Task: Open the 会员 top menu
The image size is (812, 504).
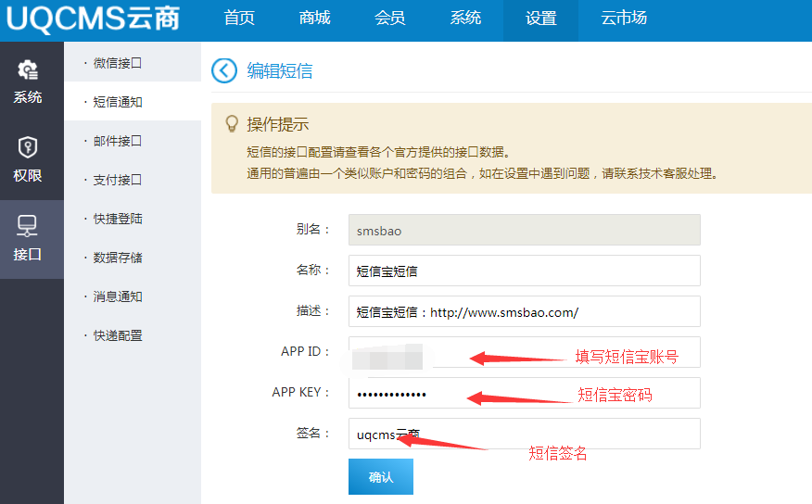Action: [390, 19]
